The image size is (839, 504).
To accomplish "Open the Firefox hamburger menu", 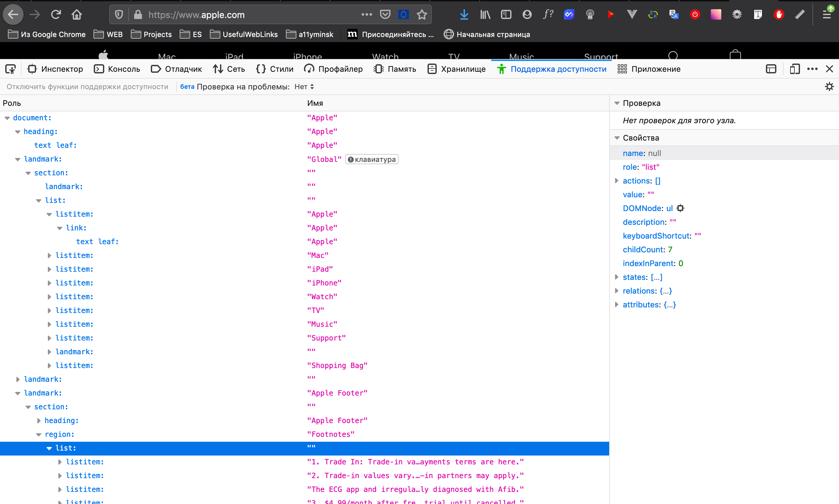I will point(827,15).
